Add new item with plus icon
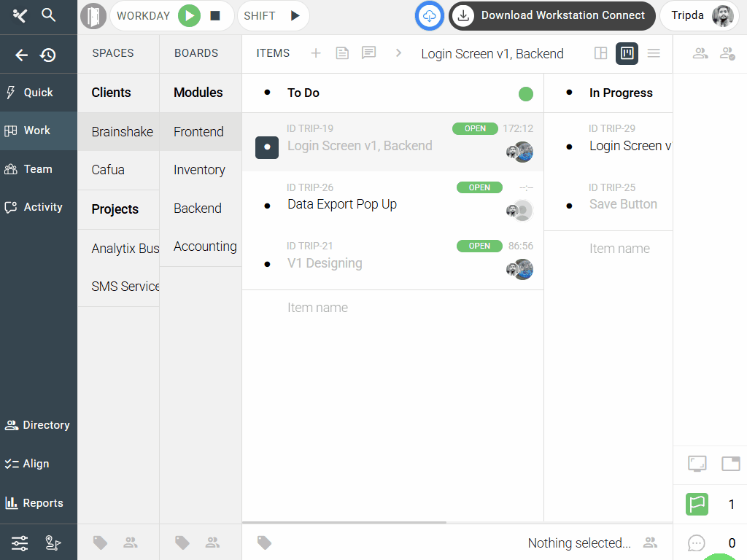Viewport: 747px width, 560px height. coord(316,53)
